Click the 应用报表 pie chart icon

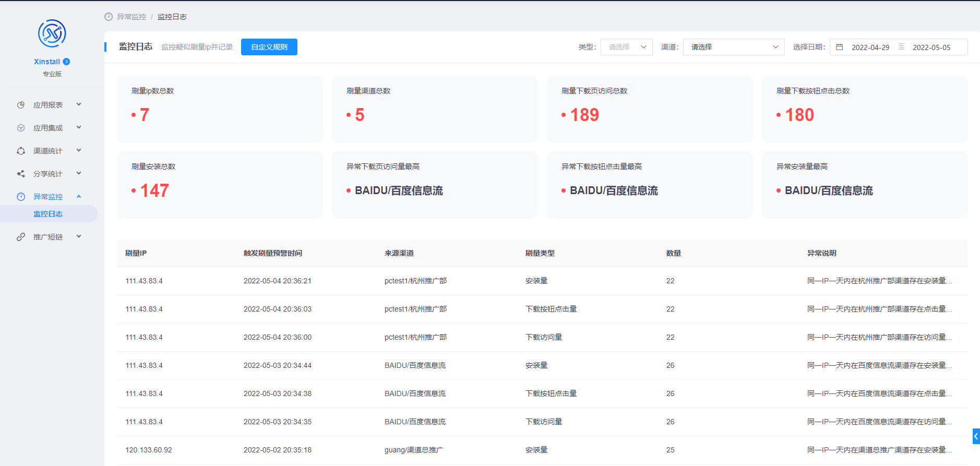(21, 105)
